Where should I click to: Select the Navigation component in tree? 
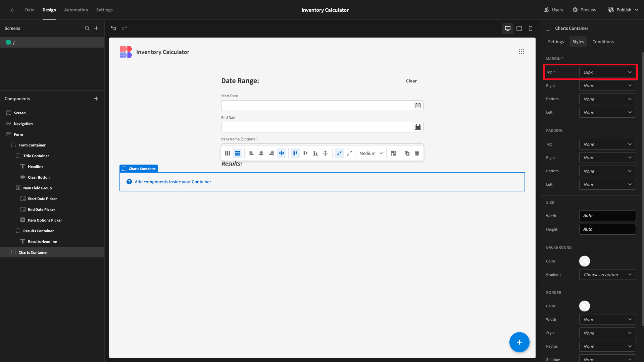point(52,124)
